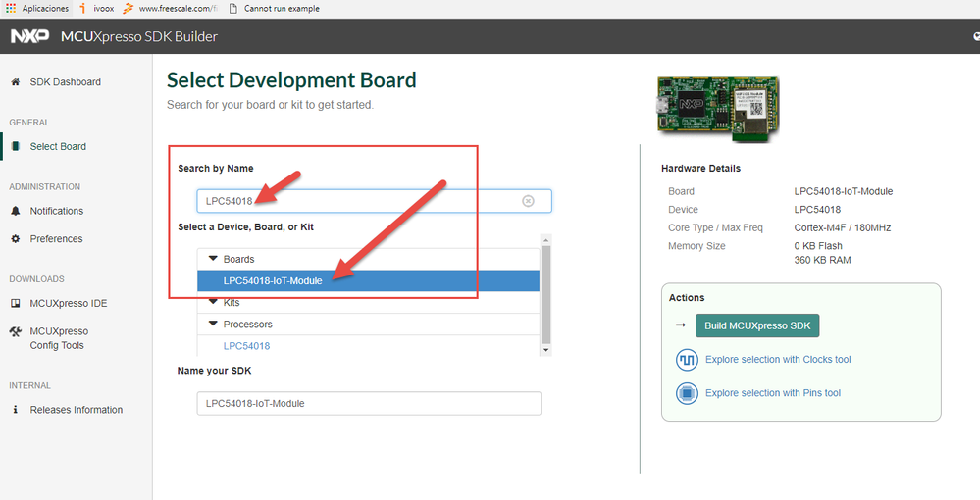980x500 pixels.
Task: Click the Pins tool chip icon
Action: pyautogui.click(x=687, y=394)
